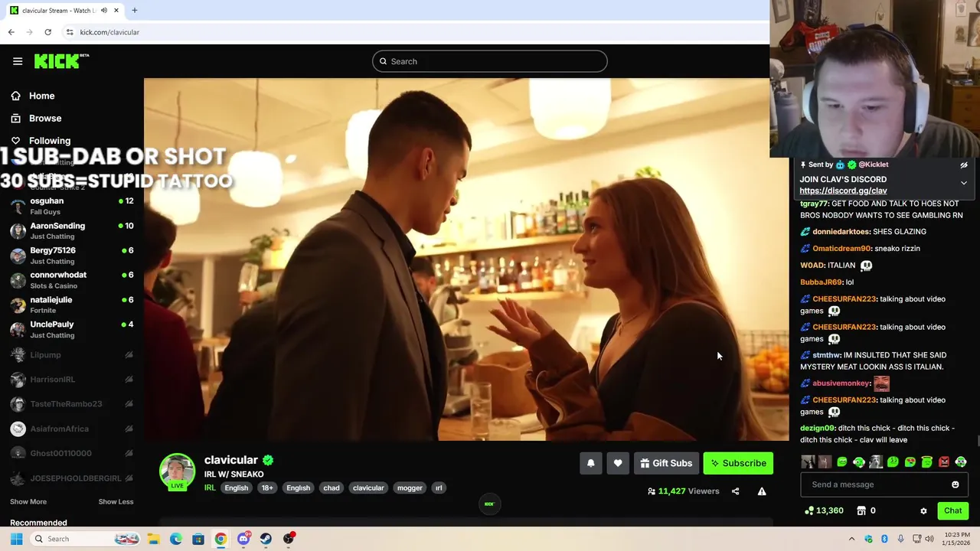Click the @Kicklet username in pinned message
This screenshot has width=980, height=551.
(873, 165)
